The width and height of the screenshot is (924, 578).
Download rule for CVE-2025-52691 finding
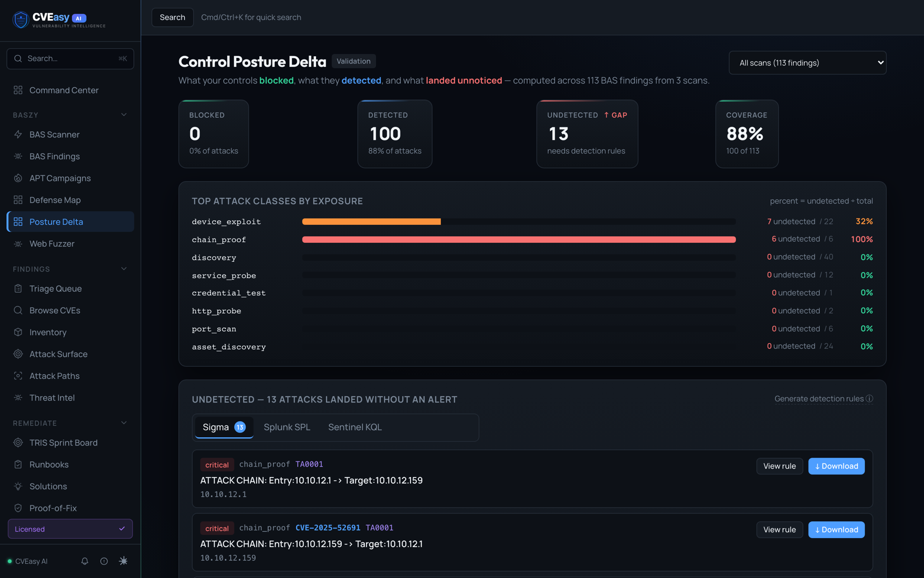pyautogui.click(x=836, y=530)
